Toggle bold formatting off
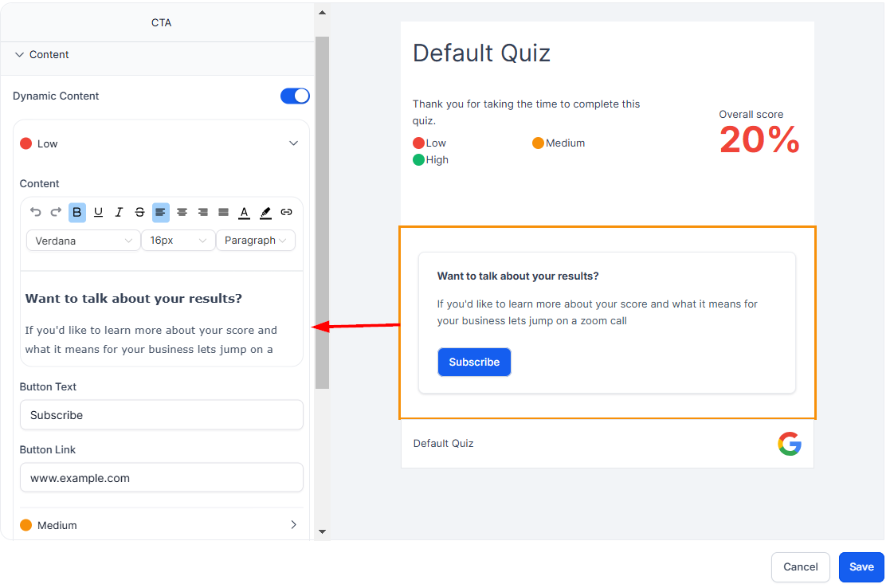890x588 pixels. 77,212
